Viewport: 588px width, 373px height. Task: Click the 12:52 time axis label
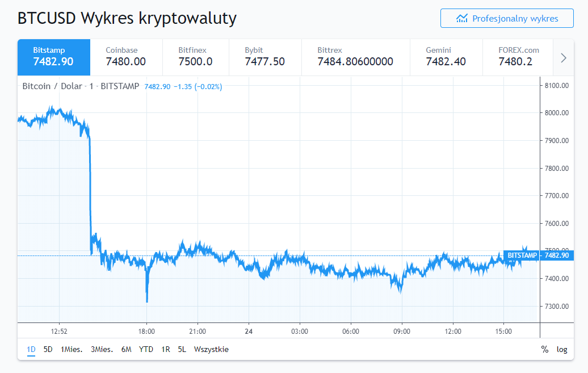59,332
